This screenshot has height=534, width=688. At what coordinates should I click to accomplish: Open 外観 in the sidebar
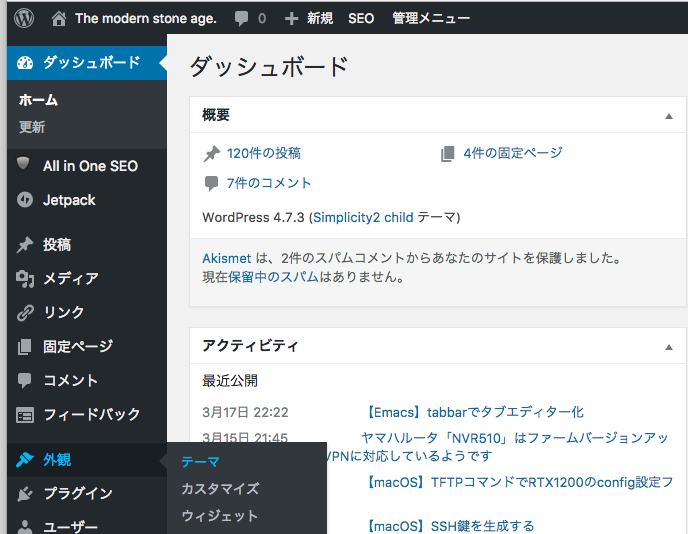[x=87, y=460]
